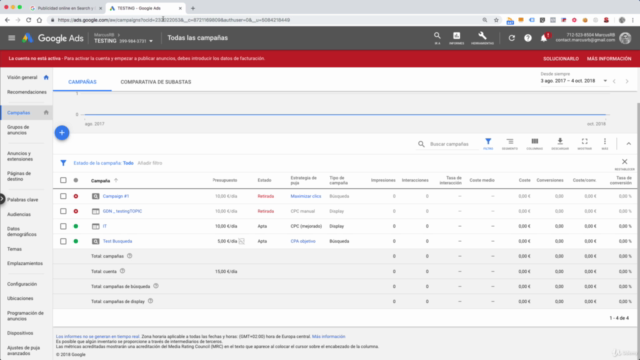
Task: Open Test Busqueda campaign link
Action: [118, 241]
